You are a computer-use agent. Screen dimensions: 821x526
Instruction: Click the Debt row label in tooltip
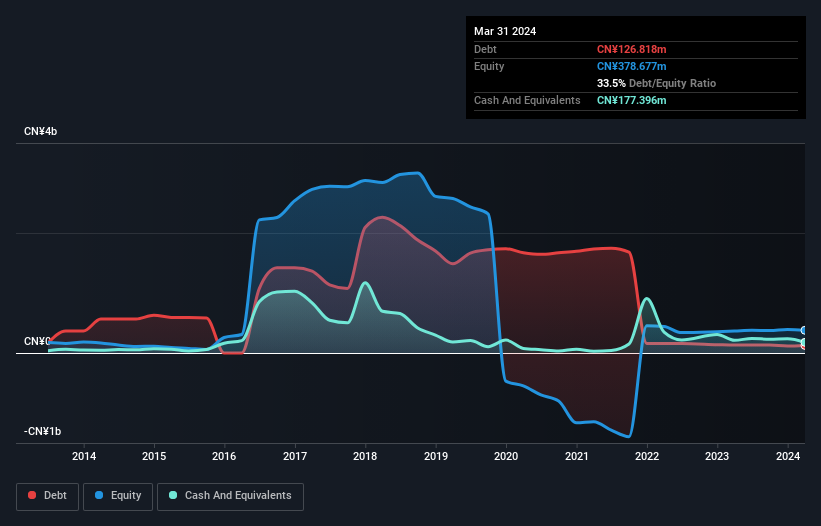[x=485, y=49]
